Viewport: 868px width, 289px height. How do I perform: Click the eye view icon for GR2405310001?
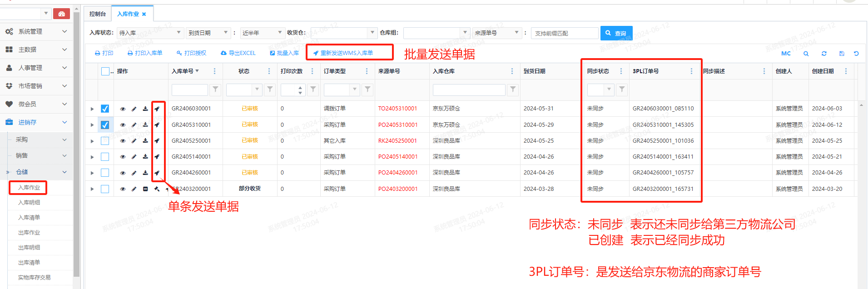[x=123, y=125]
